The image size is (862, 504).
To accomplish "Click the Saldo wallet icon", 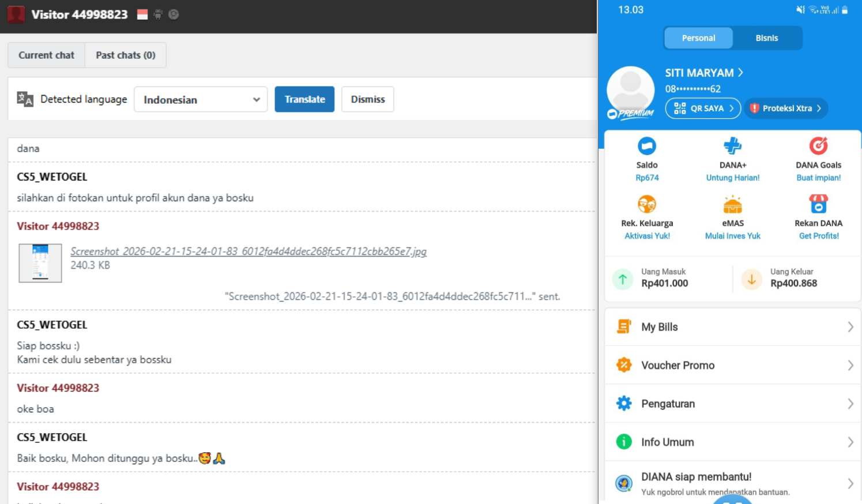I will point(647,146).
